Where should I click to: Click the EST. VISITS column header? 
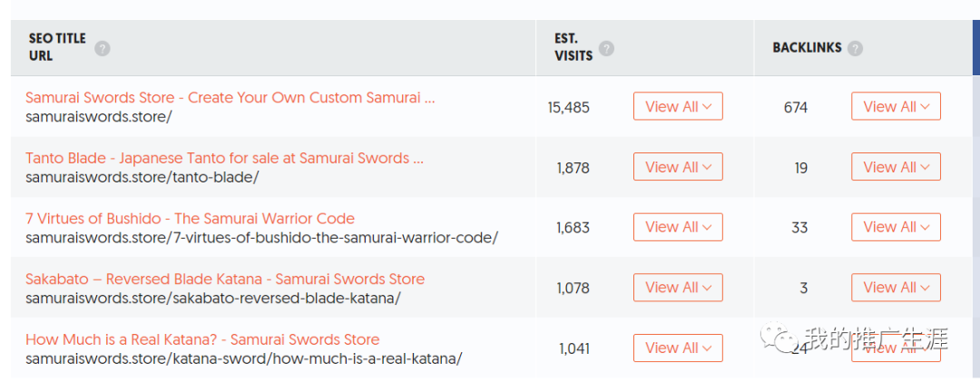pyautogui.click(x=573, y=47)
